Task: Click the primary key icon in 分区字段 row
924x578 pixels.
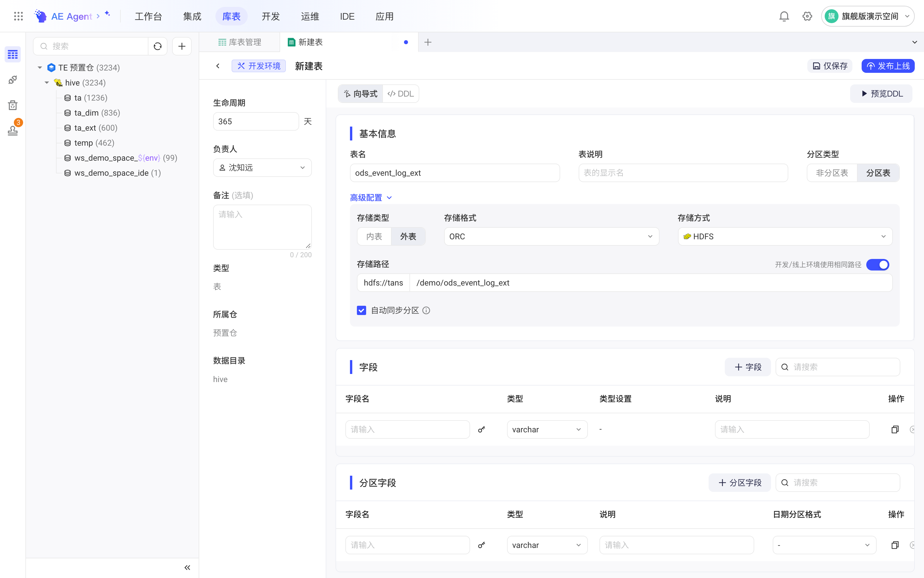Action: [x=481, y=545]
